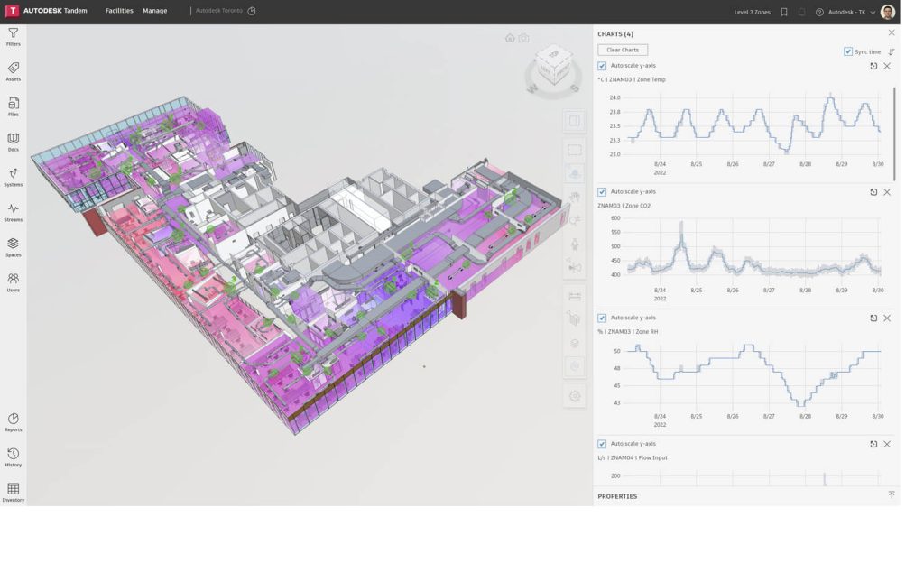Toggle Auto scale y-axis for Zone CO2 chart
Screen dimensions: 924x572
pyautogui.click(x=601, y=191)
